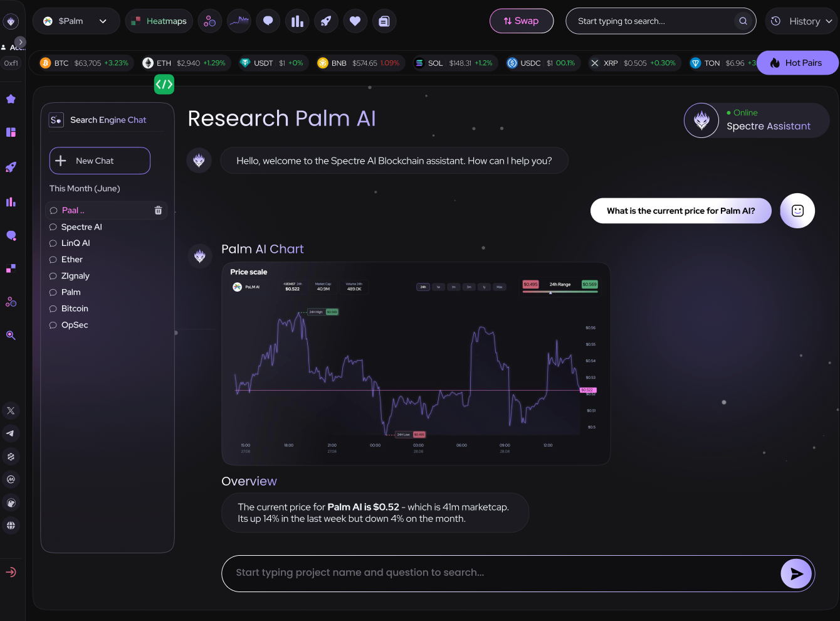840x621 pixels.
Task: Select the 1w chart timeframe
Action: click(x=439, y=287)
